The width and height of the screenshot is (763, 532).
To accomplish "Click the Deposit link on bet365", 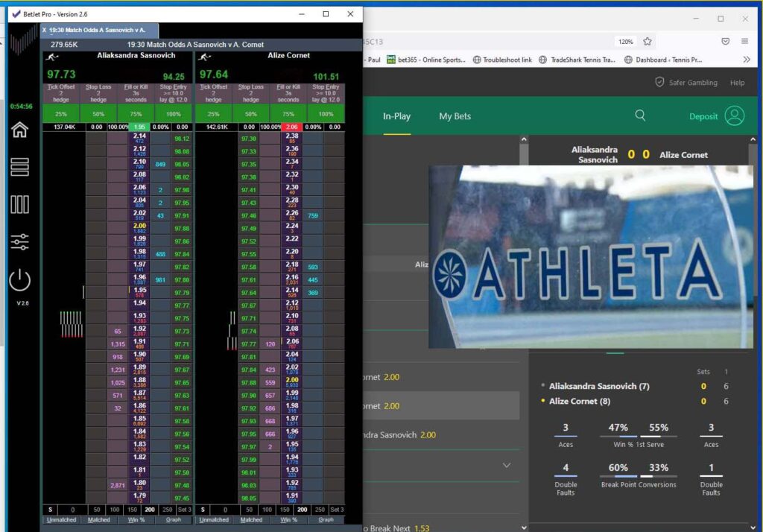I will (703, 116).
